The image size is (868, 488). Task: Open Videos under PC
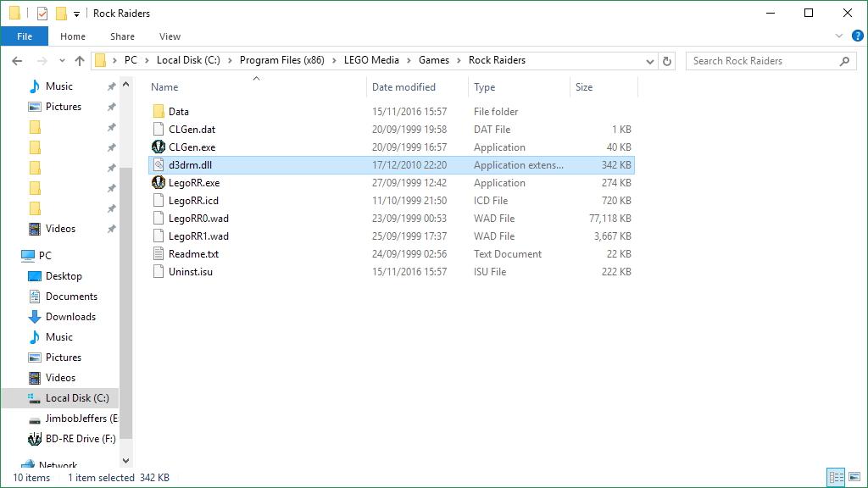point(60,378)
